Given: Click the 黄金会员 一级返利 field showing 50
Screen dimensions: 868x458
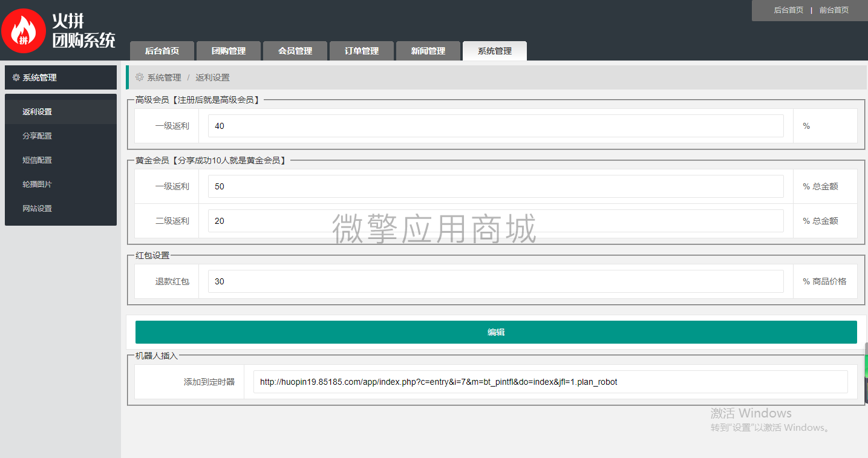Looking at the screenshot, I should pos(496,186).
